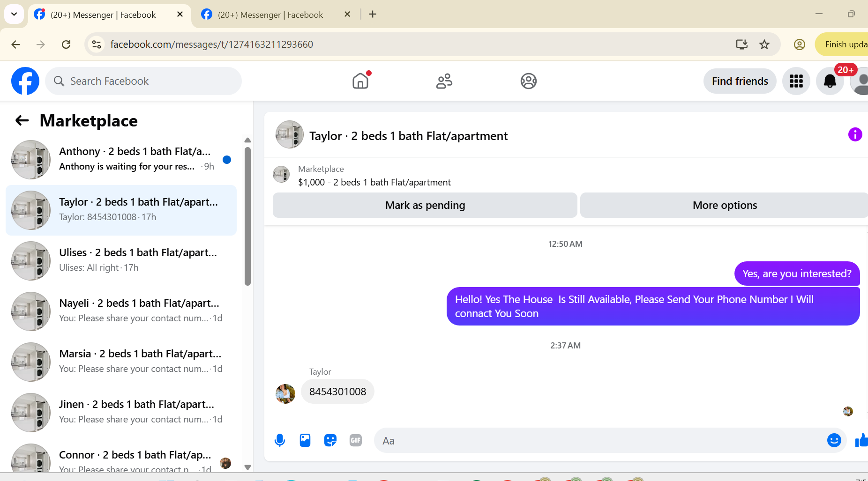The width and height of the screenshot is (868, 481).
Task: Click Taylor's avatar beside the message
Action: coord(285,394)
